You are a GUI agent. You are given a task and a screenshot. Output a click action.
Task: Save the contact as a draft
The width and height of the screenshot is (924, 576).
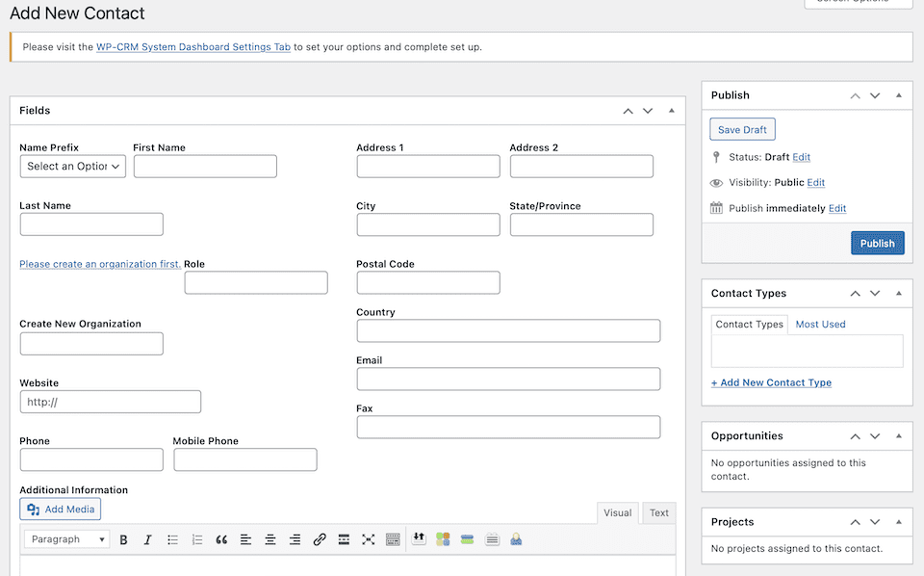point(741,128)
